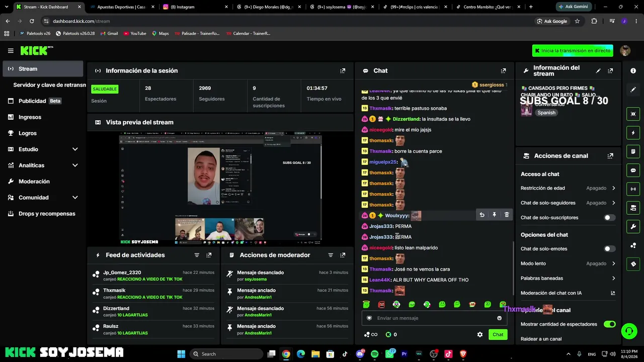Open Spotify from the taskbar

tap(374, 354)
